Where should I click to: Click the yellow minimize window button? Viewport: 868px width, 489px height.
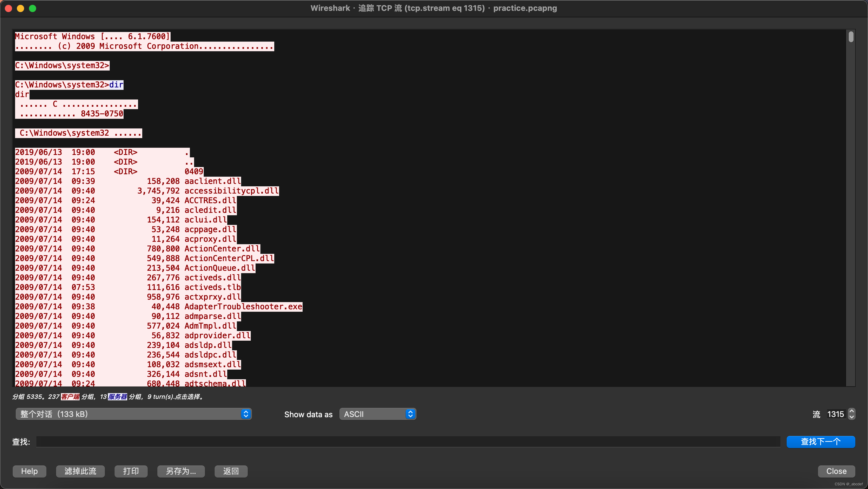pyautogui.click(x=20, y=8)
